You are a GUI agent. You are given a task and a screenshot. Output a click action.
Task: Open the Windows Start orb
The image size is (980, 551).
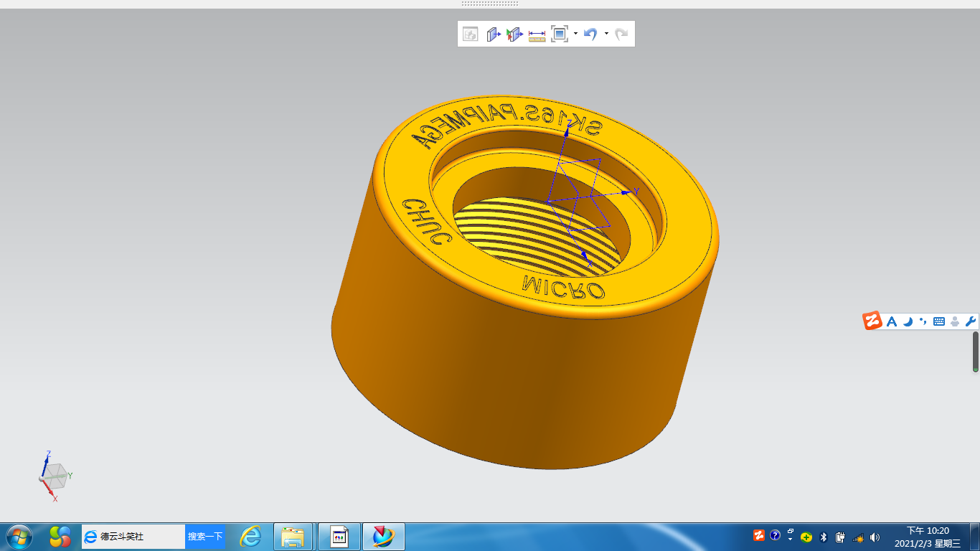point(19,537)
